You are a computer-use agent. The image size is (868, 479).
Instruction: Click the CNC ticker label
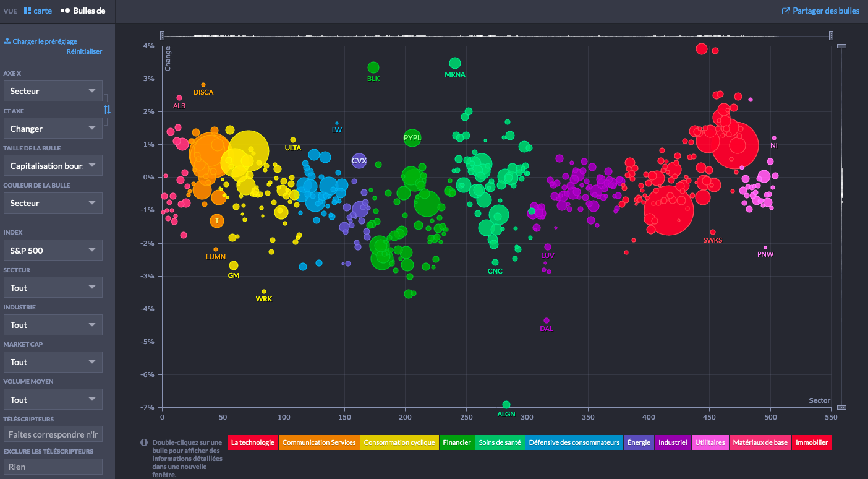point(495,271)
